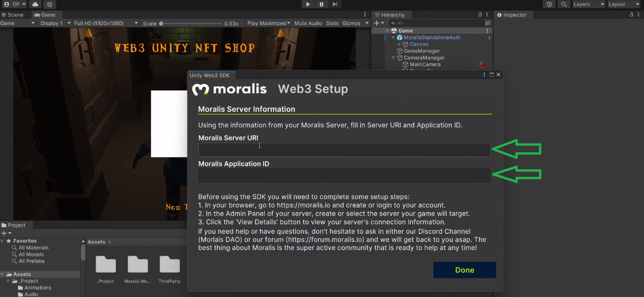Screen dimensions: 644x297
Task: Pause the game playback
Action: coord(321,4)
